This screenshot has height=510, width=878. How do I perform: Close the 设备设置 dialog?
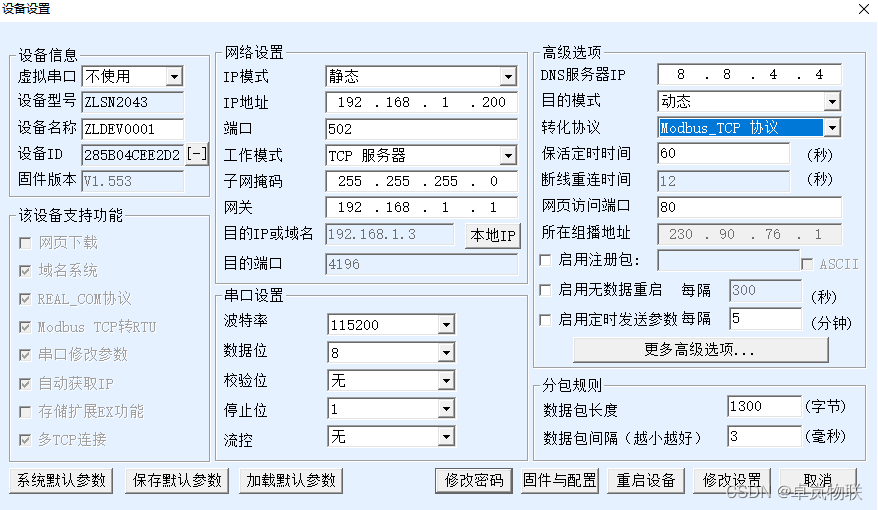coord(864,9)
